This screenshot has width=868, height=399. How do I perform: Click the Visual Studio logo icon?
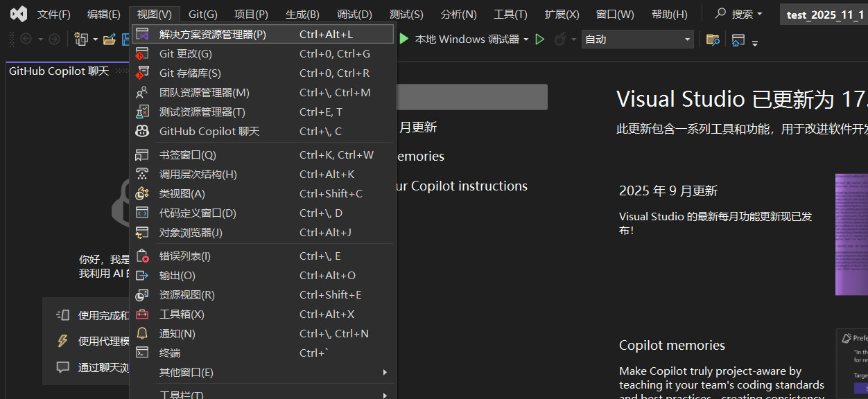click(19, 14)
